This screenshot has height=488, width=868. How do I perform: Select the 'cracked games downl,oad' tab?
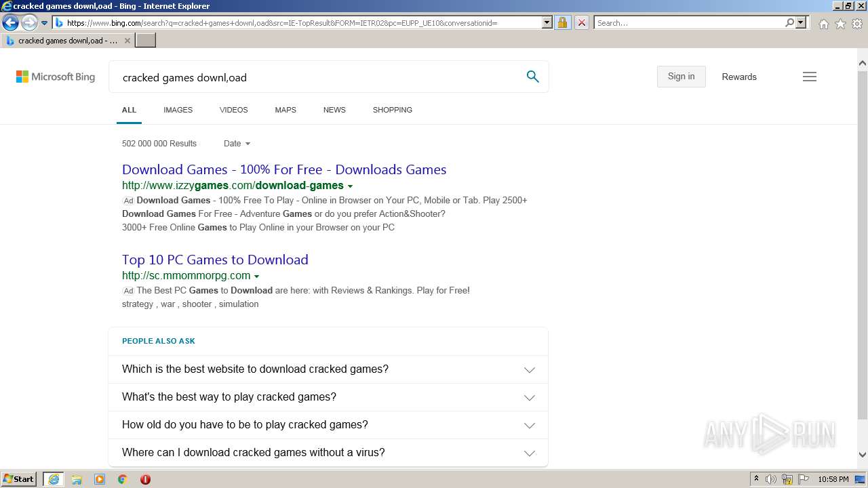[x=67, y=41]
